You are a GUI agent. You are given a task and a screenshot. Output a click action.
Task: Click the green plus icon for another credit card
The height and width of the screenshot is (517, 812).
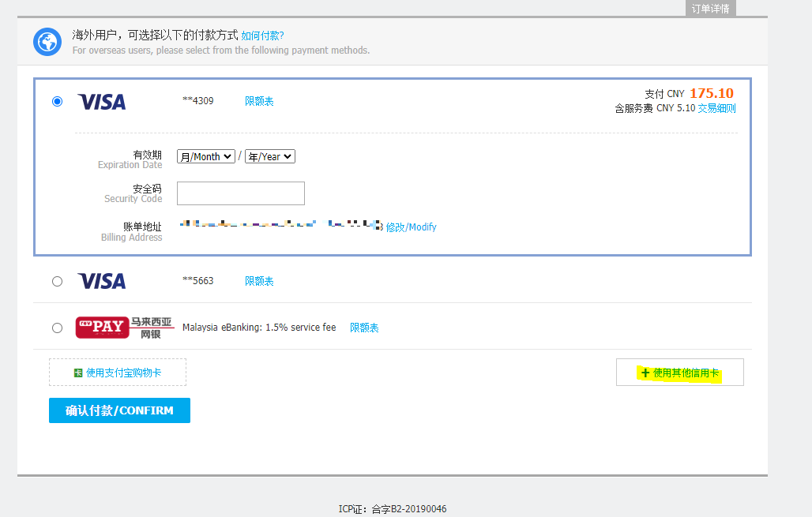[645, 373]
